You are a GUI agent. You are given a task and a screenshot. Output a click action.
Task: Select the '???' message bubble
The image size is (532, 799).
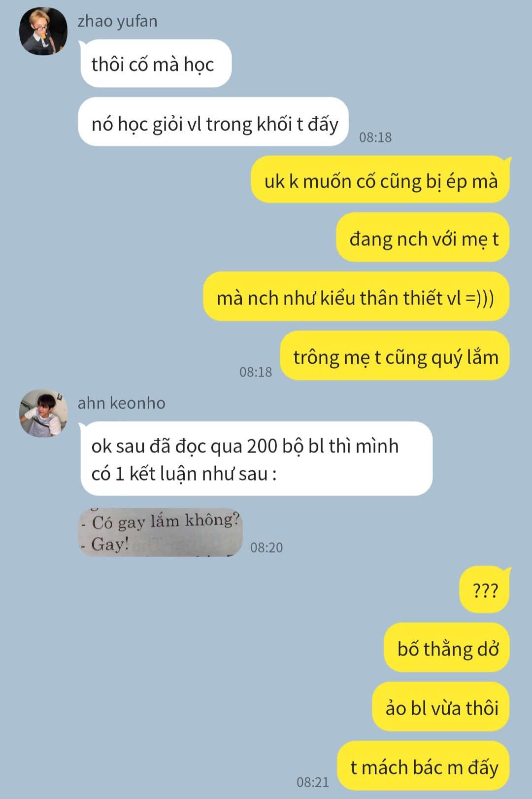[x=485, y=590]
